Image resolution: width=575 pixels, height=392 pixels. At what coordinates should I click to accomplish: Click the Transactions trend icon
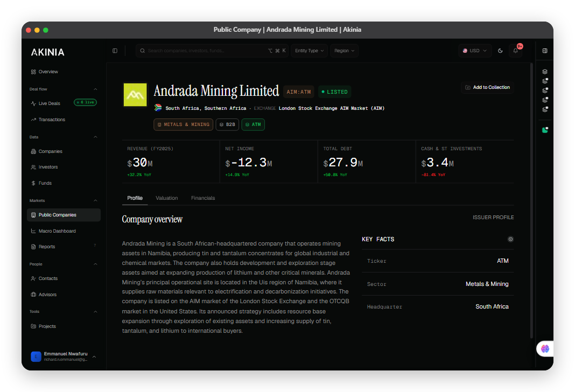pyautogui.click(x=33, y=120)
